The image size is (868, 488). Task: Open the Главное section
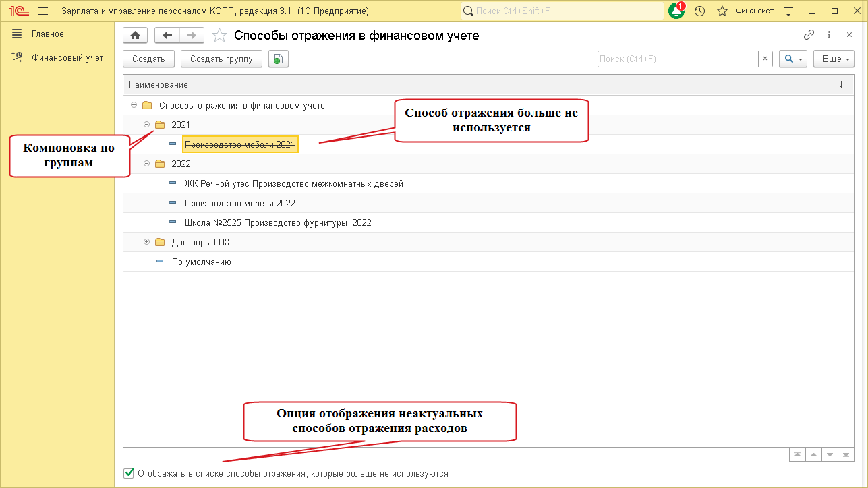tap(47, 34)
